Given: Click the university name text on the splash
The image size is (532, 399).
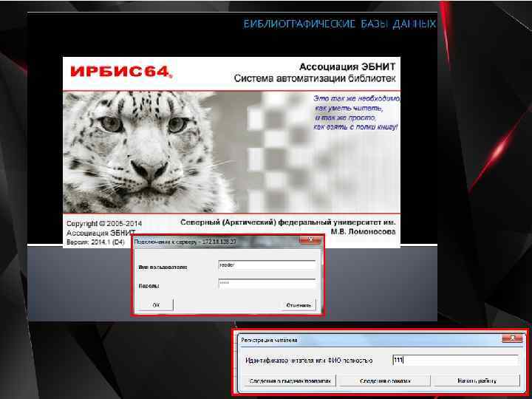Looking at the screenshot, I should (287, 227).
